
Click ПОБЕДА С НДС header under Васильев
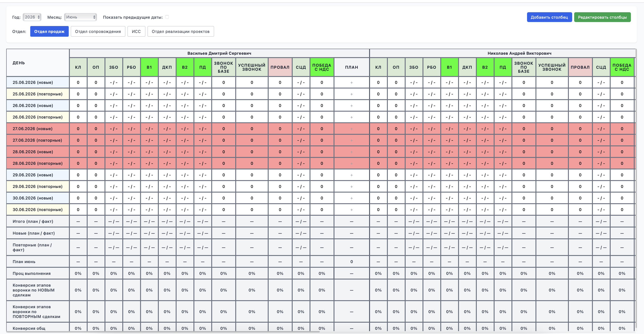tap(322, 67)
